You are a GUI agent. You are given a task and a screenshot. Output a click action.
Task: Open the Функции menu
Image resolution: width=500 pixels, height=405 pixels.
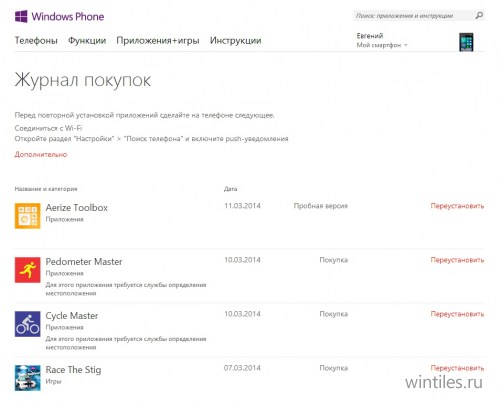point(87,41)
